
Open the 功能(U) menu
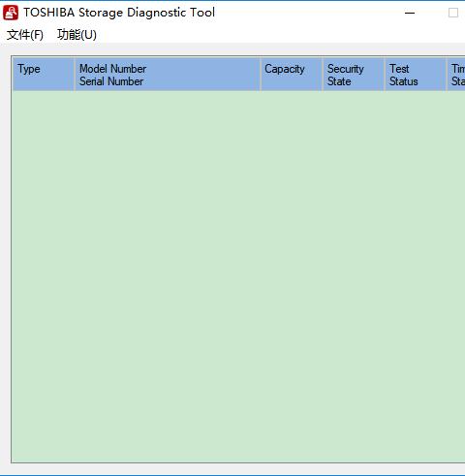(x=77, y=35)
